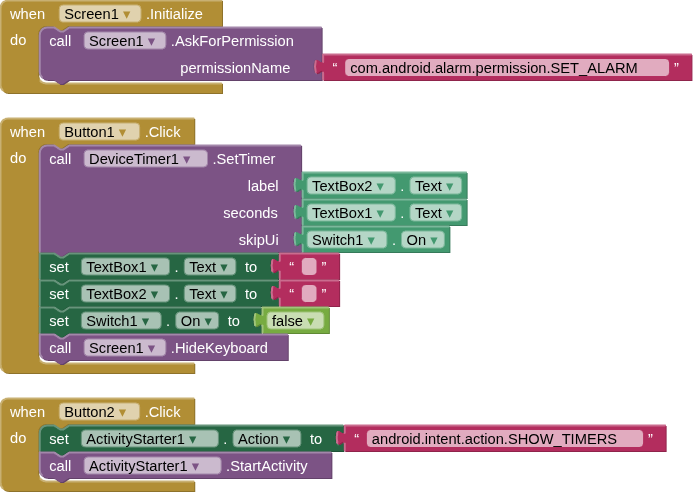Open ActivityStarter1 dropdown in StartActivity call
This screenshot has width=693, height=492.
(x=152, y=466)
